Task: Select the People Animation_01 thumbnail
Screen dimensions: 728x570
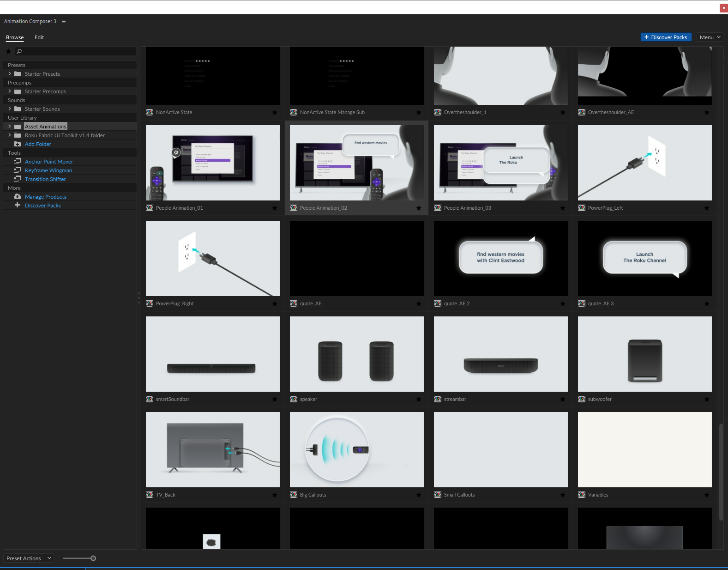Action: click(213, 163)
